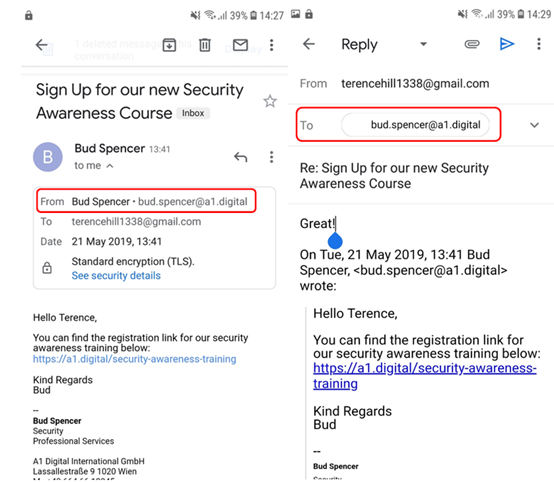This screenshot has width=554, height=482.
Task: Tap the back arrow in email view
Action: (x=42, y=45)
